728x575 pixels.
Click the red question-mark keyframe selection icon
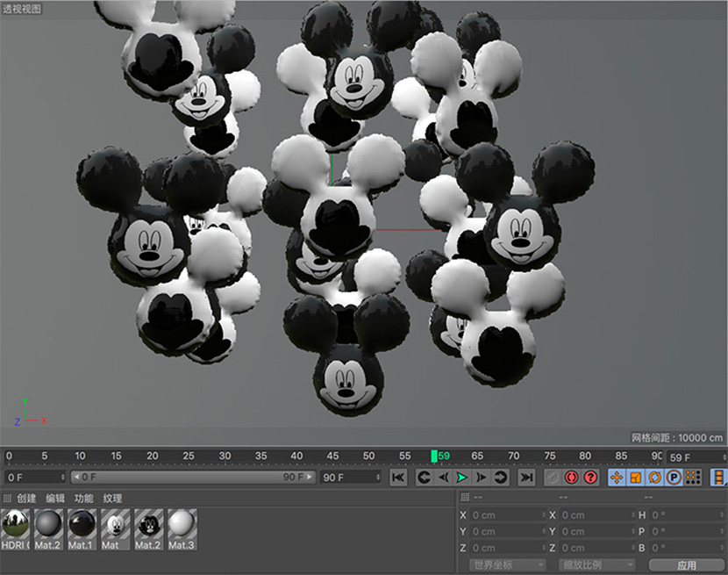590,478
